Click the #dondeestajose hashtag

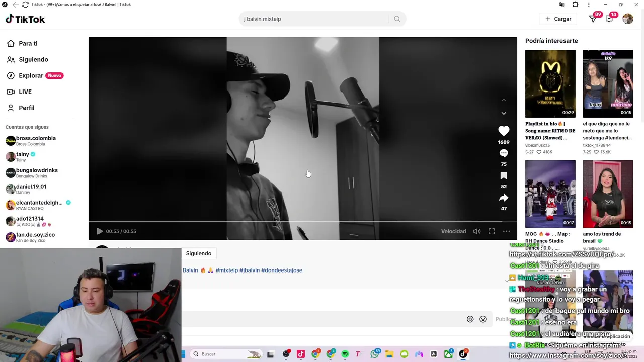pos(282,270)
